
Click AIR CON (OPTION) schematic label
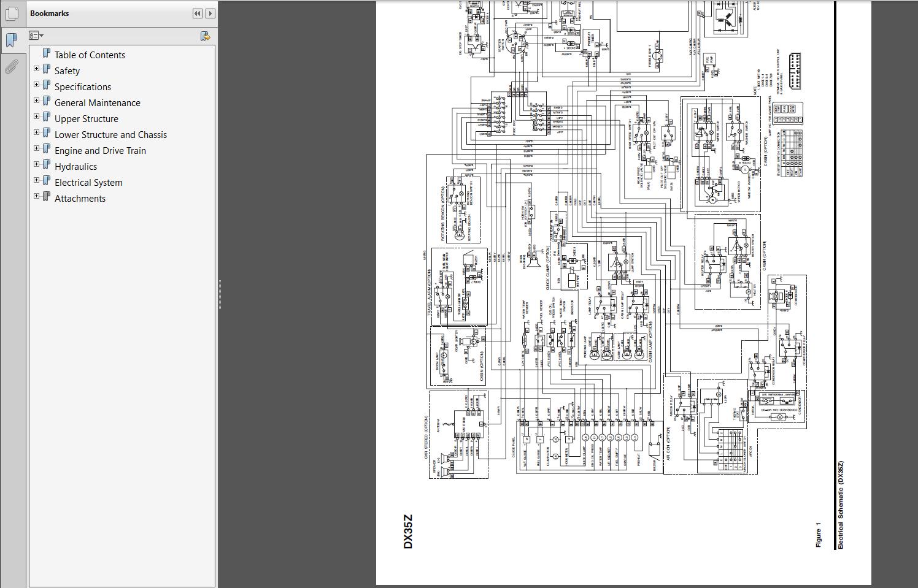[x=669, y=443]
